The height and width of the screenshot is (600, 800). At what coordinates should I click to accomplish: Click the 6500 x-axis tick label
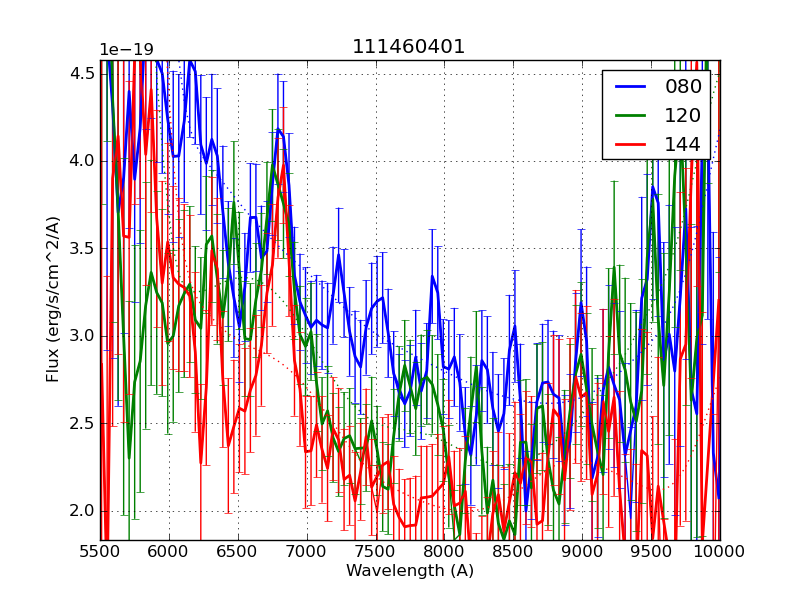238,552
